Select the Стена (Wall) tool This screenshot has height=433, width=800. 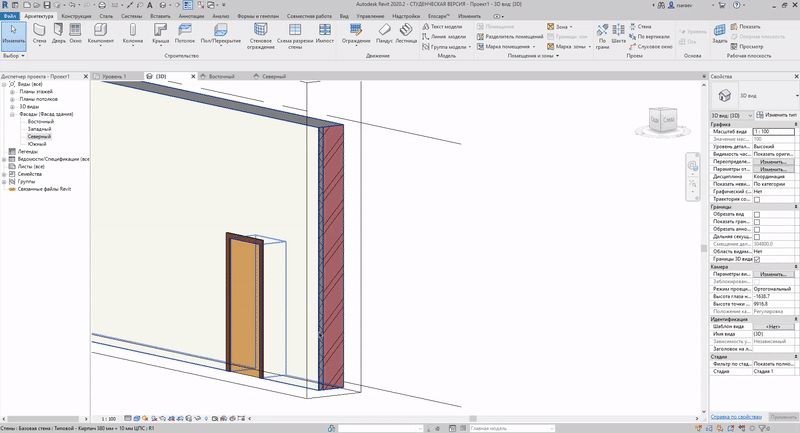[x=39, y=33]
